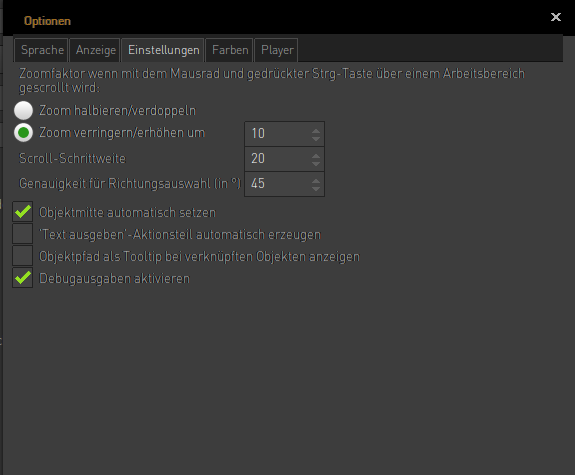Open the Player tab
This screenshot has height=475, width=575.
(x=276, y=50)
